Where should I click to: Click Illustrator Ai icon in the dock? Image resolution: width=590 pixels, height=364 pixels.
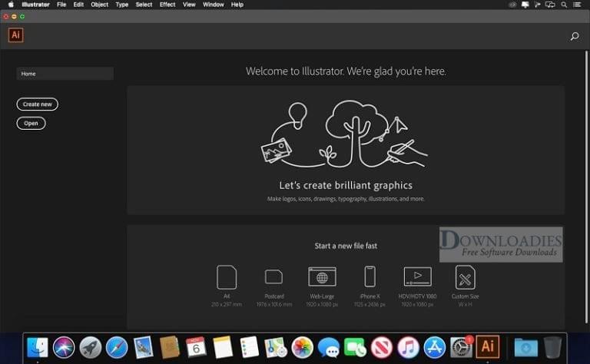pyautogui.click(x=488, y=346)
